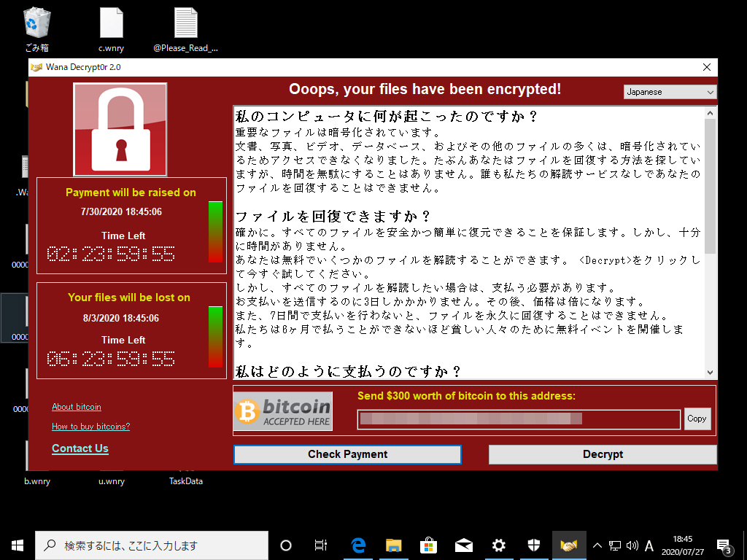
Task: Click the Check Payment button
Action: coord(347,454)
